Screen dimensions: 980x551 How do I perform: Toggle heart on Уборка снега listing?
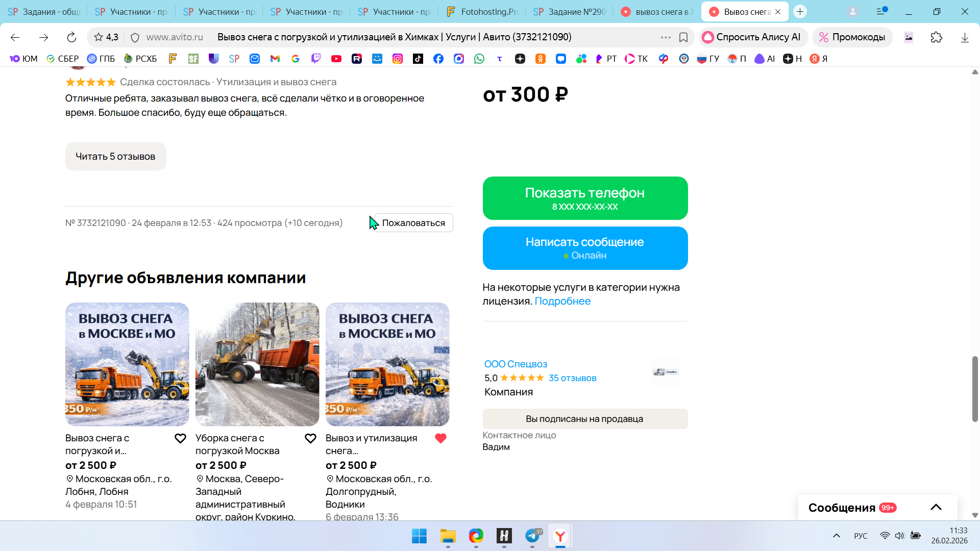310,439
